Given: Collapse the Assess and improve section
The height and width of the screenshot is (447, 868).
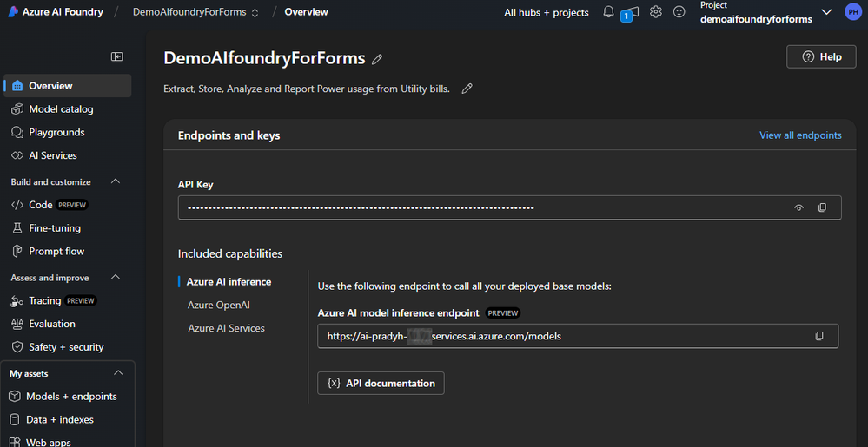Looking at the screenshot, I should [116, 277].
